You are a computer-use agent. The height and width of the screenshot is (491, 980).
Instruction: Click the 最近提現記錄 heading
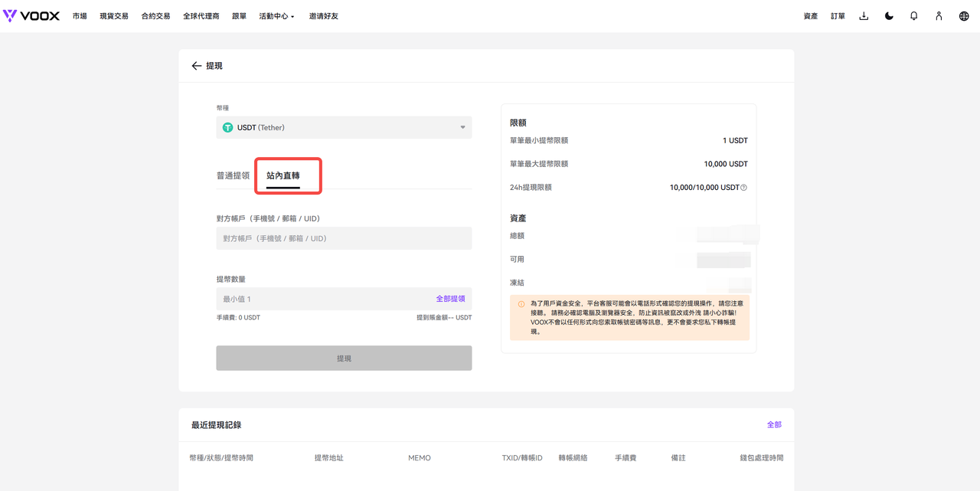tap(216, 424)
